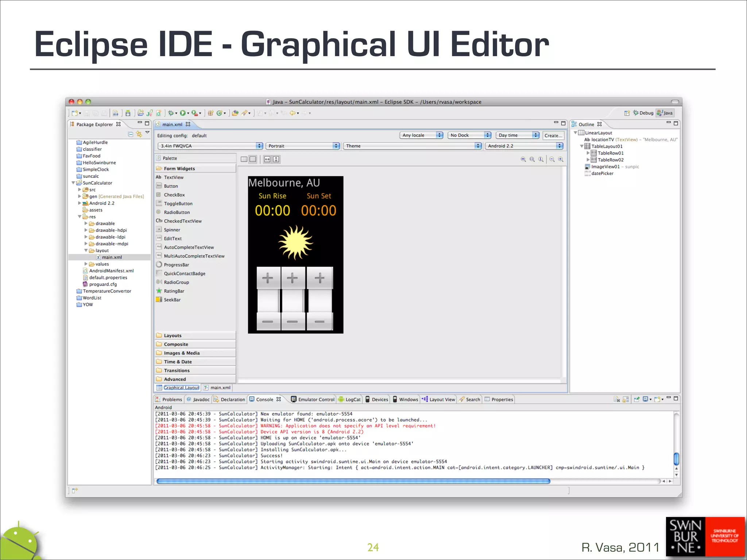Click the zoom in magnifier icon
747x560 pixels.
pyautogui.click(x=561, y=159)
